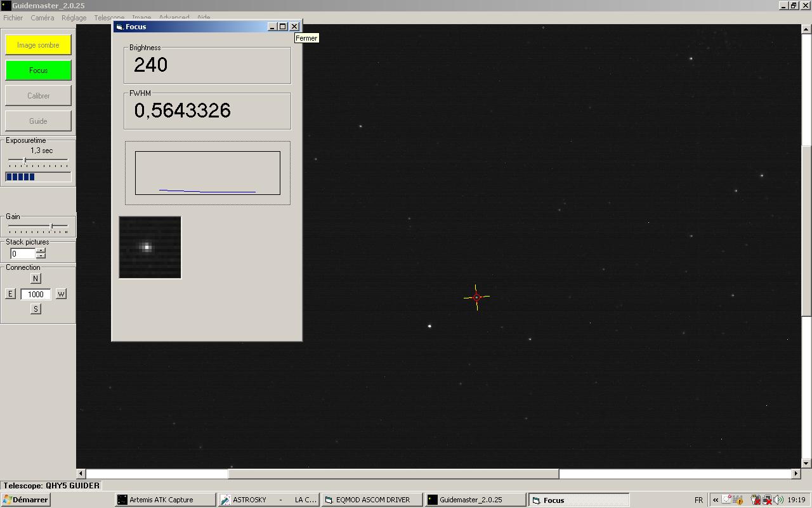The height and width of the screenshot is (508, 812).
Task: Click the yellow Image sombre button
Action: coord(38,45)
